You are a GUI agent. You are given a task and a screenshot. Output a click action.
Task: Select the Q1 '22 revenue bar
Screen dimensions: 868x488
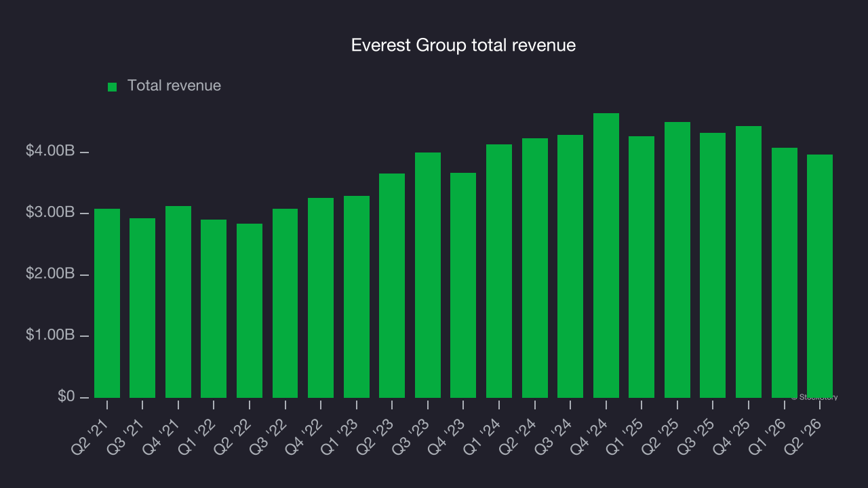click(214, 308)
